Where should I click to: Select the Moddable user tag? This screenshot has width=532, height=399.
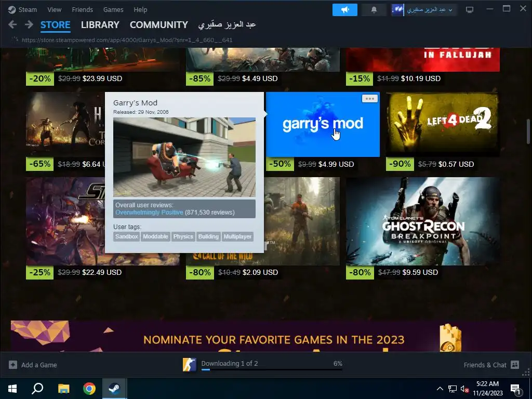(x=155, y=236)
